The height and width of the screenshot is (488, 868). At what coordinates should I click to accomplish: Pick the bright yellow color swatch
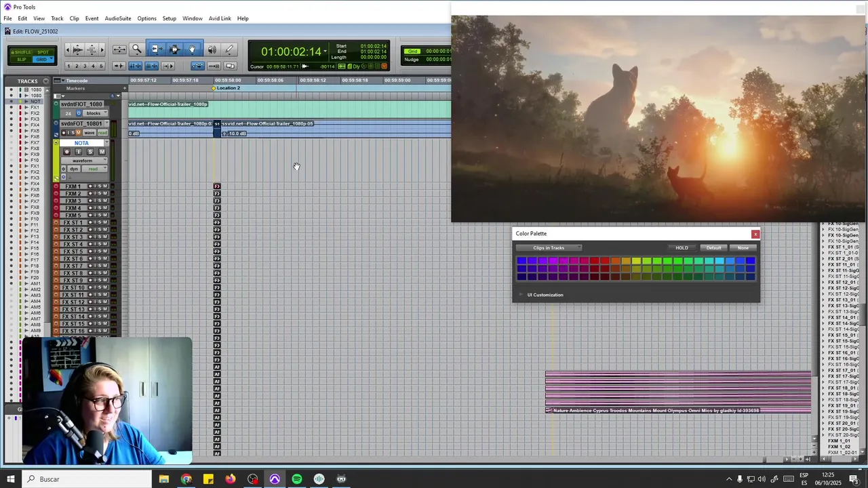(x=636, y=261)
